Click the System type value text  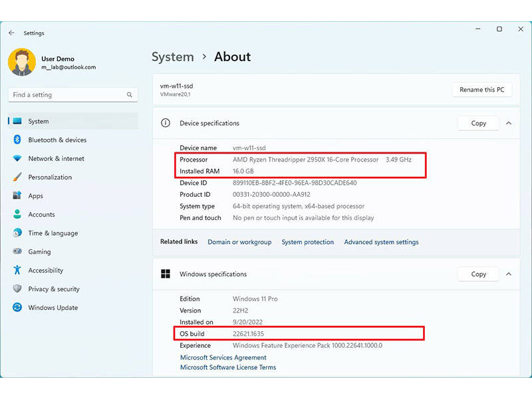[299, 206]
